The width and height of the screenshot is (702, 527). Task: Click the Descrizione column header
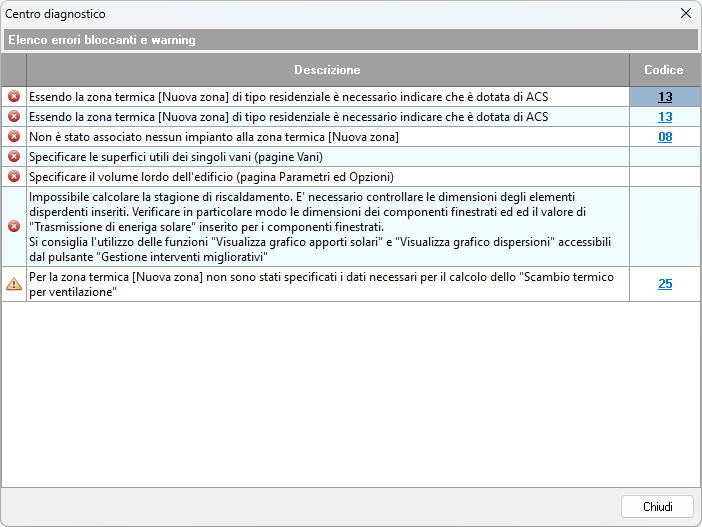(x=327, y=70)
